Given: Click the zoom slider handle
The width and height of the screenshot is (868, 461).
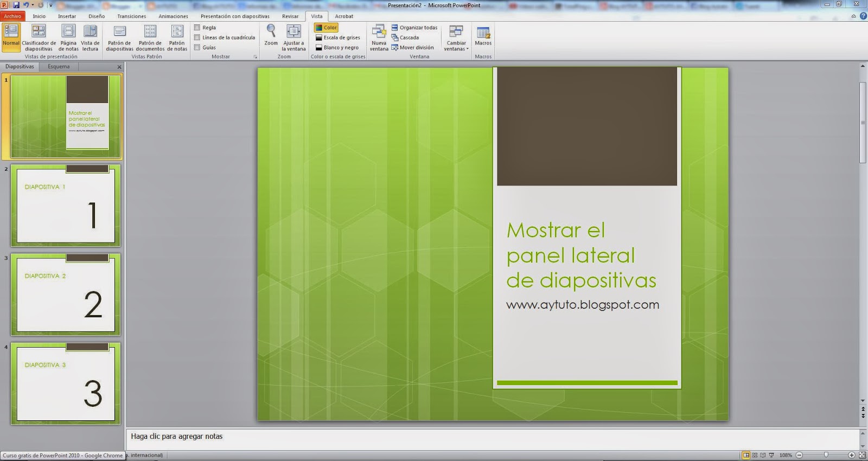Looking at the screenshot, I should coord(826,455).
